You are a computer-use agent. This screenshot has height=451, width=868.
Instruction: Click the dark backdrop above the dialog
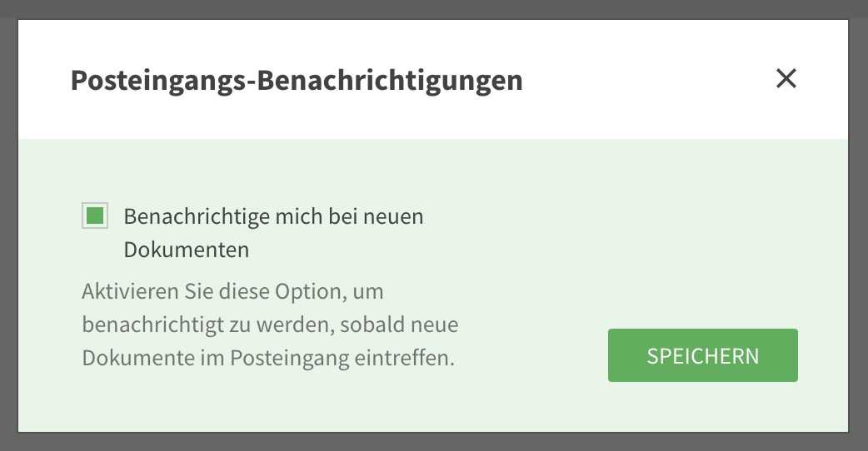point(433,8)
